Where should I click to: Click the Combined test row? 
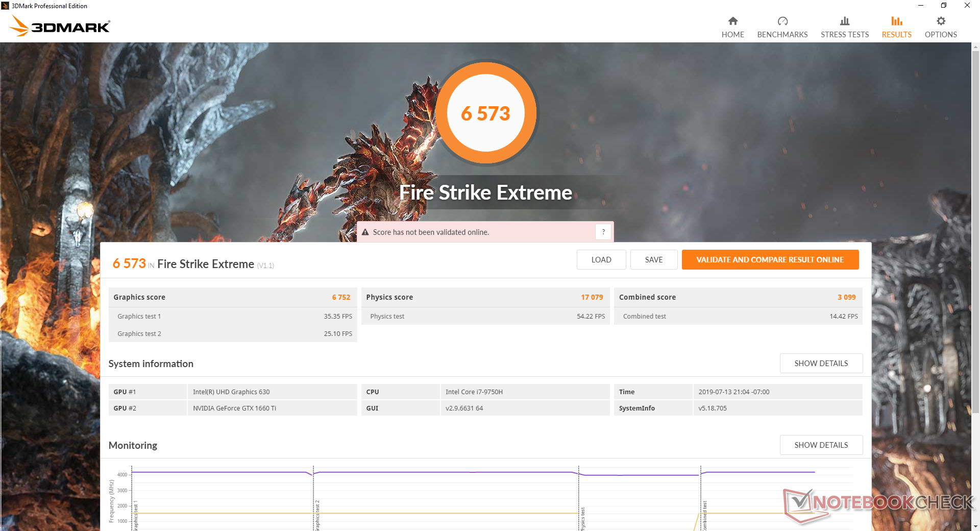coord(738,316)
